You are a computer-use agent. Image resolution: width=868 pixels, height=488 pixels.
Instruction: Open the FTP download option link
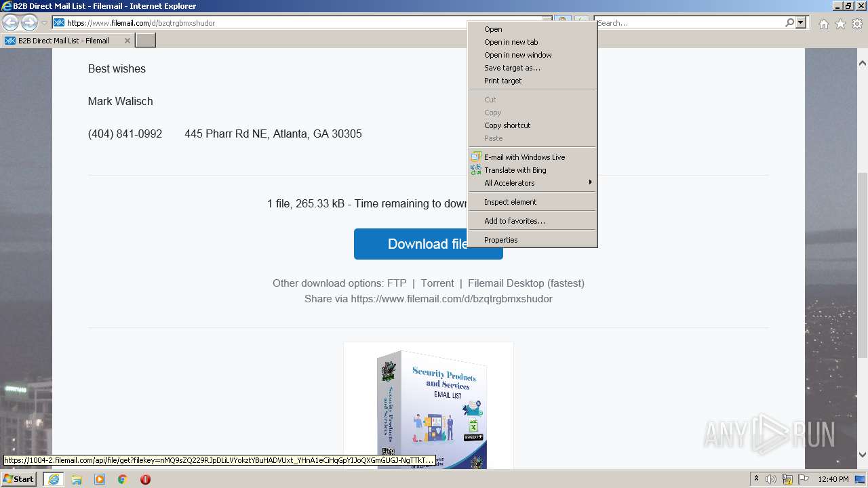click(x=397, y=283)
